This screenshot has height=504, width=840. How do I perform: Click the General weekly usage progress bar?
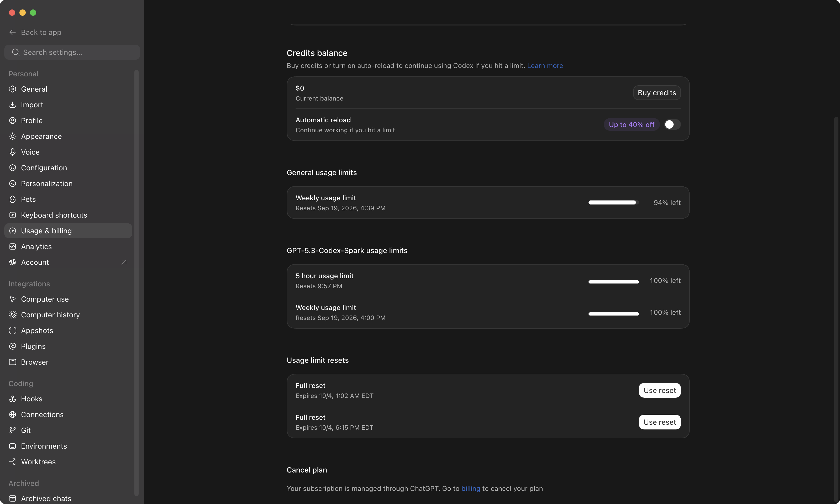(613, 202)
